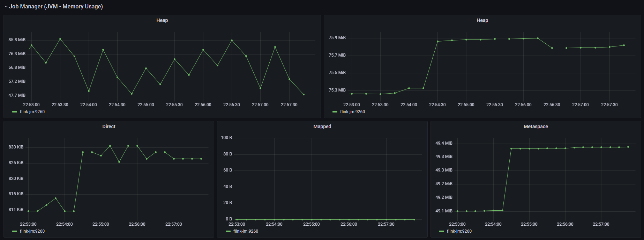The width and height of the screenshot is (644, 240).
Task: Click the first data point in Mapped graph
Action: coord(237,220)
